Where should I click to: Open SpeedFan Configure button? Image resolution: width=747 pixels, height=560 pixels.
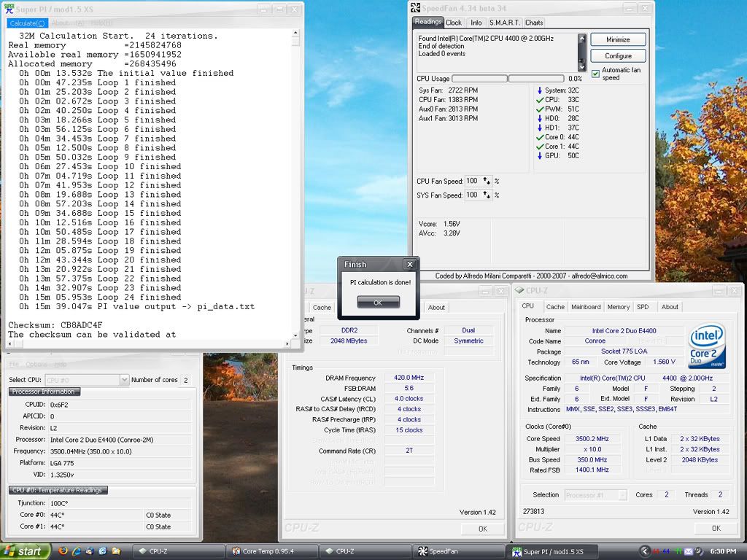coord(618,55)
